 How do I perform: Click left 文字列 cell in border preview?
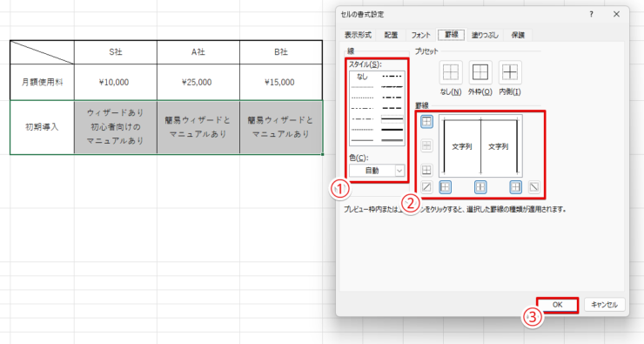coord(462,146)
